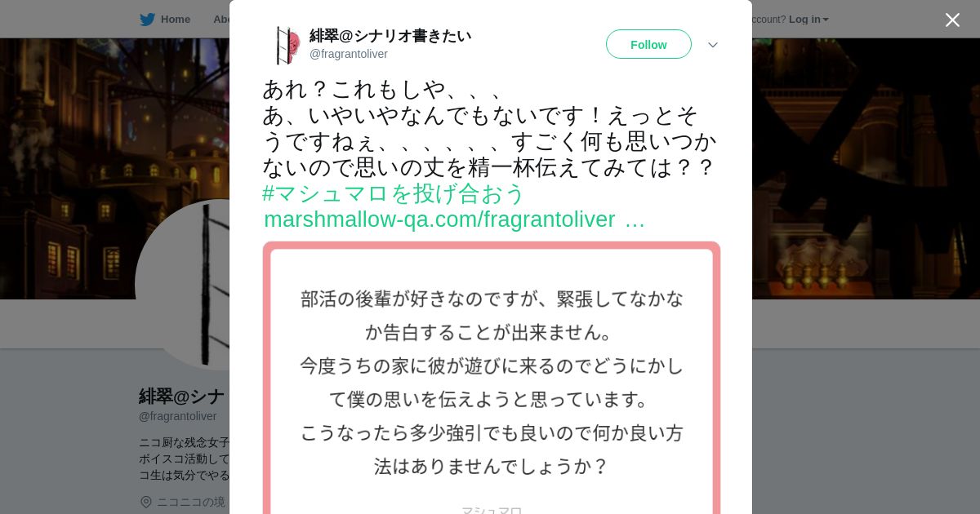Click the profile @fragrantoliver handle below name

(178, 416)
